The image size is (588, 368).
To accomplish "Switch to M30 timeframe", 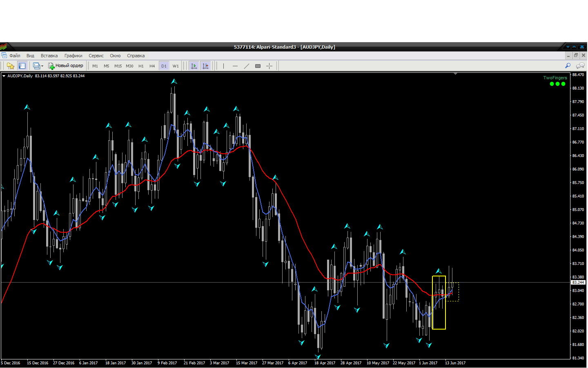I will (129, 66).
